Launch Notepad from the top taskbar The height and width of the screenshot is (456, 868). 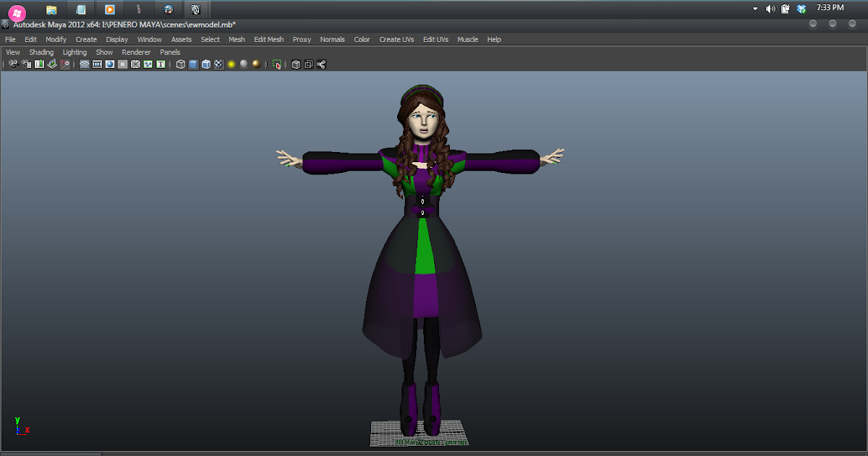(80, 9)
